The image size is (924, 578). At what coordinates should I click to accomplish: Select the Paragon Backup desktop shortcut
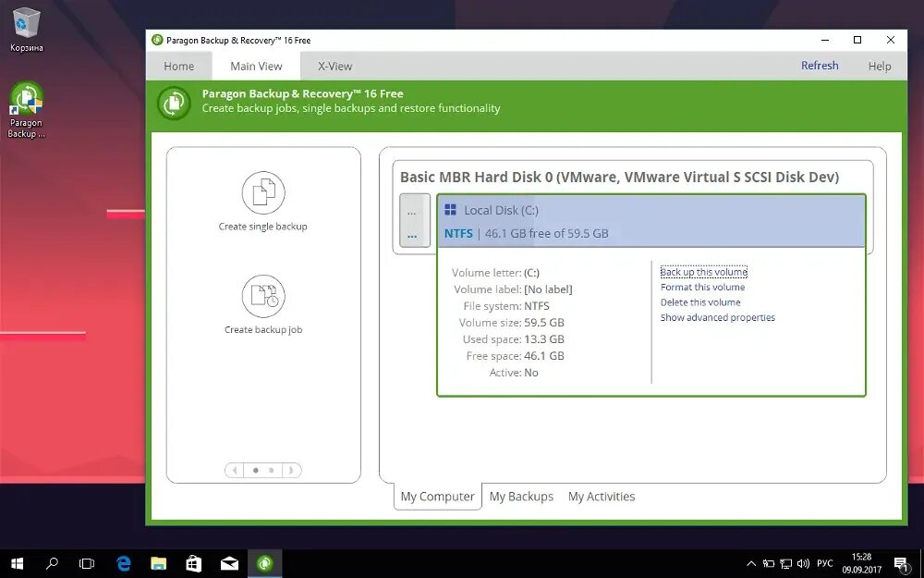pyautogui.click(x=26, y=110)
